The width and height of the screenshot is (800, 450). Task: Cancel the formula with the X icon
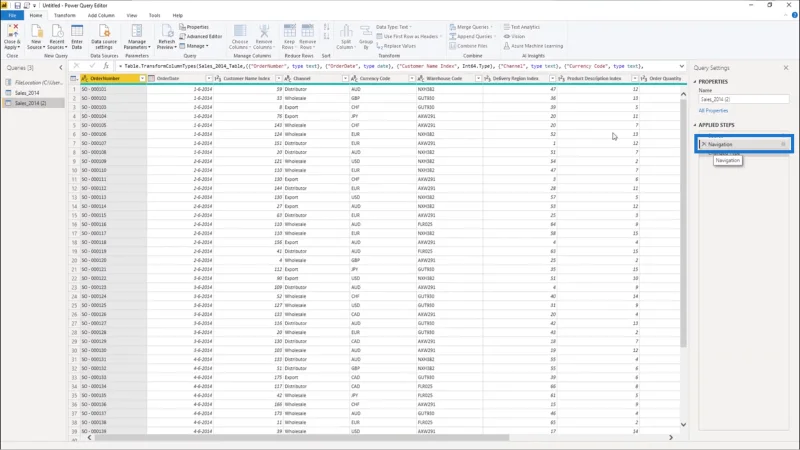coord(77,66)
